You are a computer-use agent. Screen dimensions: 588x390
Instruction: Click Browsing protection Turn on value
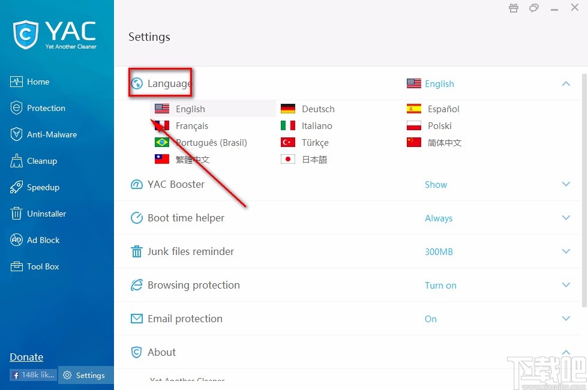tap(440, 286)
